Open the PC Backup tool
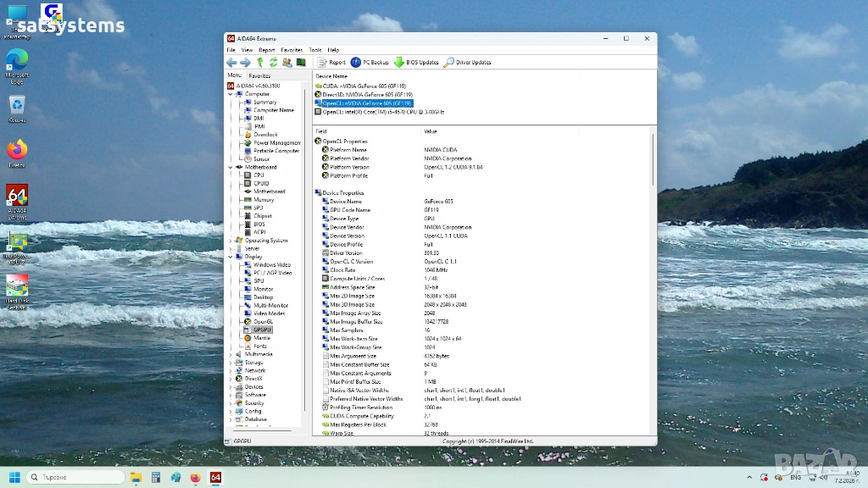868x488 pixels. coord(370,63)
